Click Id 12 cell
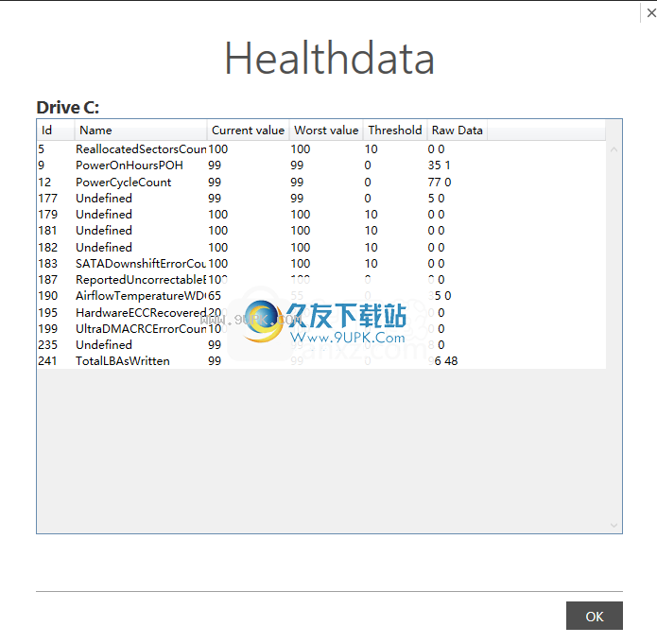Image resolution: width=657 pixels, height=644 pixels. 44,182
